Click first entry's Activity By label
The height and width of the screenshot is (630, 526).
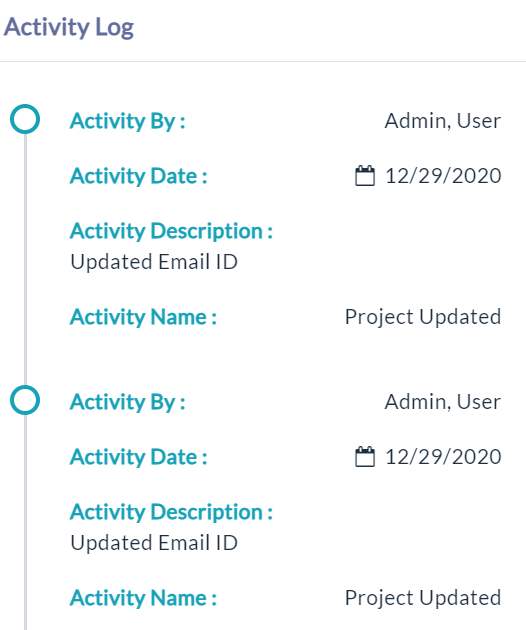point(128,121)
